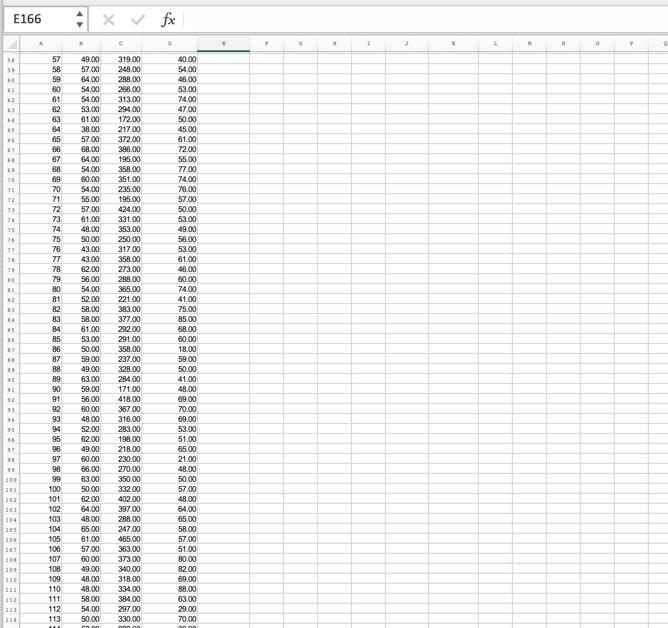Screen dimensions: 668x628
Task: Select row 114 header
Action: [x=12, y=619]
